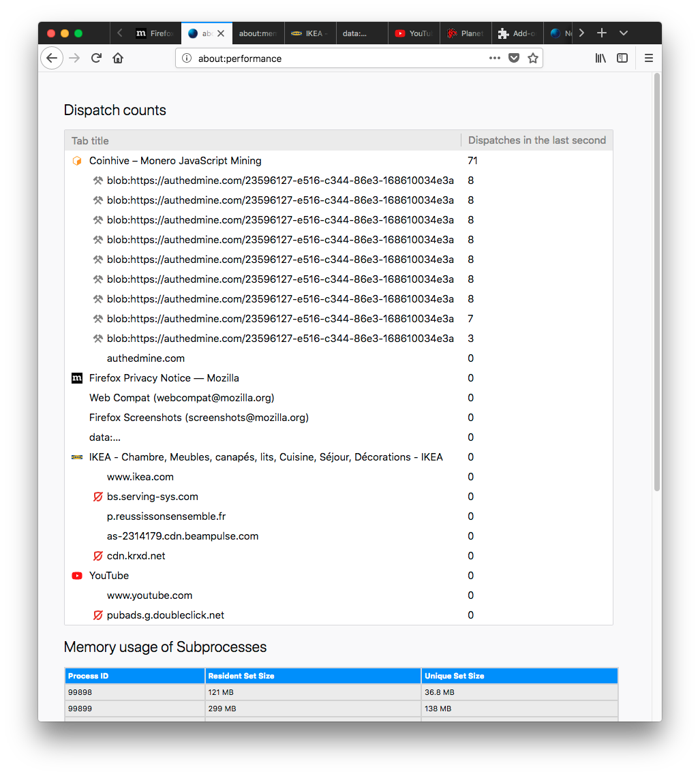The width and height of the screenshot is (700, 776).
Task: Open the hamburger application menu
Action: coord(648,58)
